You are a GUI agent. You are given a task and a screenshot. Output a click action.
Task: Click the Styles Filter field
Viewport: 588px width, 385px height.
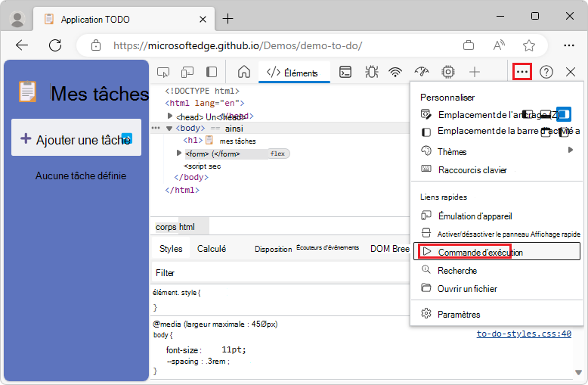[280, 273]
